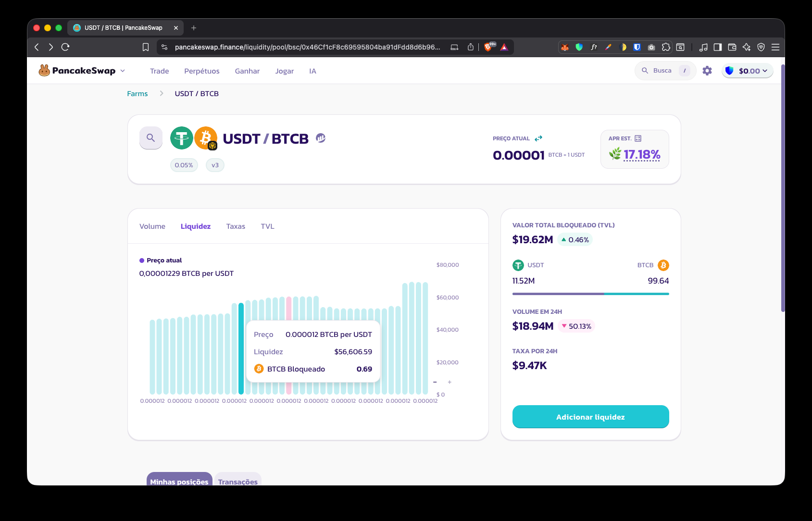Bookmark this page
The width and height of the screenshot is (812, 521).
[146, 47]
